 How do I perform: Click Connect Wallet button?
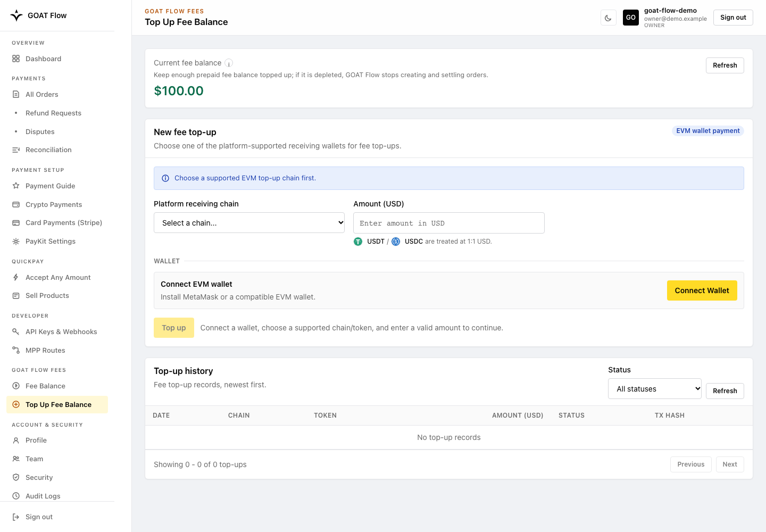pyautogui.click(x=702, y=290)
